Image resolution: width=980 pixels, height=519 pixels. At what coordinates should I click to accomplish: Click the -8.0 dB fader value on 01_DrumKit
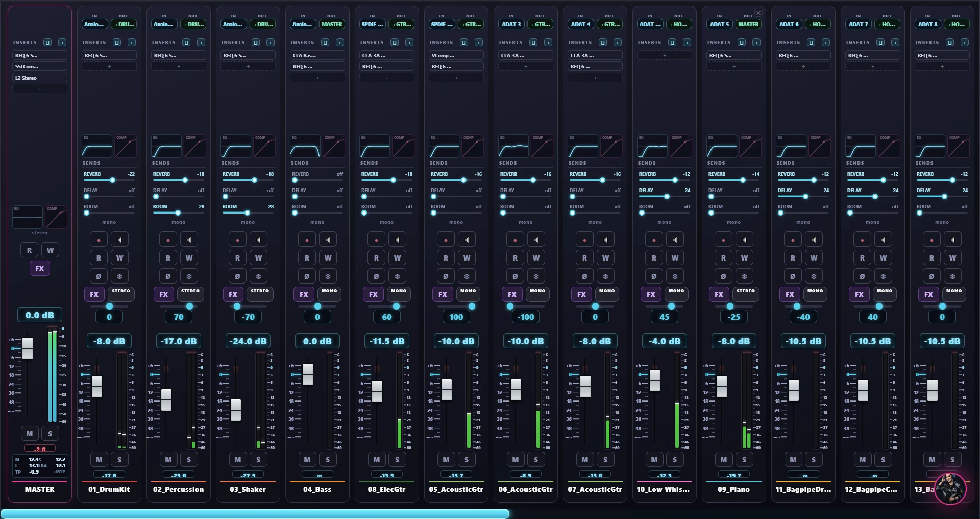[109, 341]
